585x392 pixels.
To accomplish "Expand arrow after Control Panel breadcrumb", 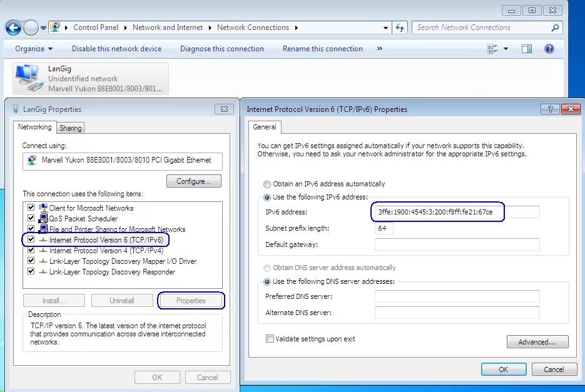I will point(66,28).
